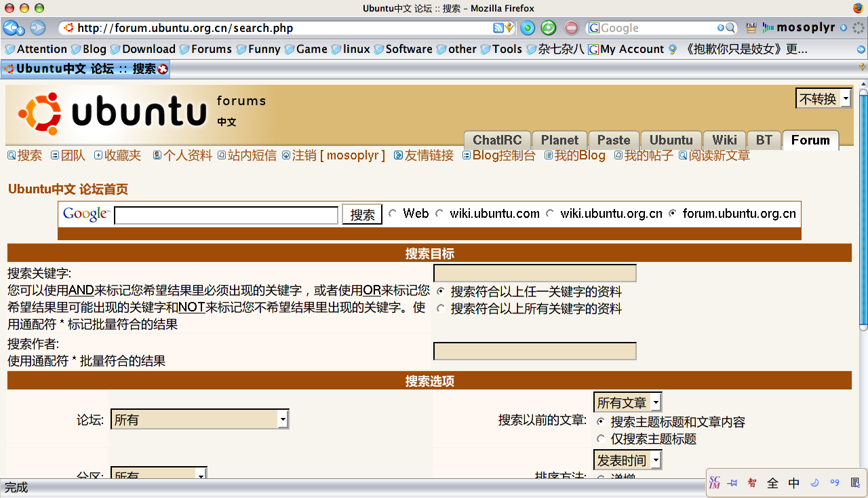The width and height of the screenshot is (868, 498).
Task: Open the Ubuntu中文 论坛首页 link
Action: coord(68,189)
